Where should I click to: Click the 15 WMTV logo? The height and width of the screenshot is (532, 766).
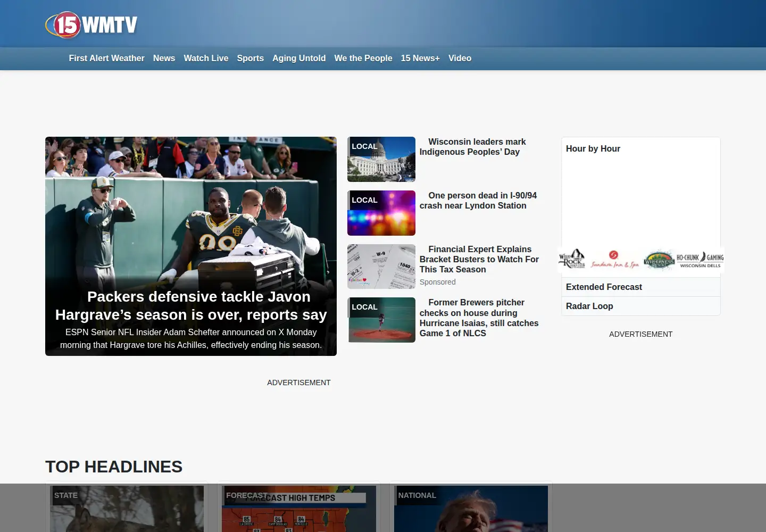pos(91,24)
